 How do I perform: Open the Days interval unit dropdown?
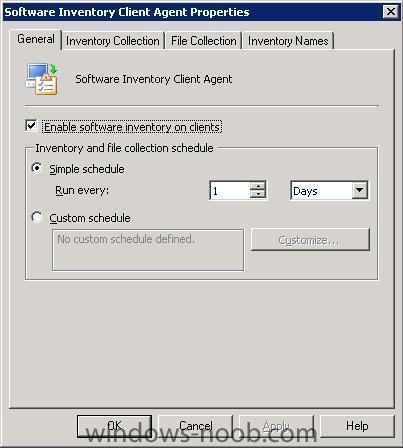pos(360,190)
